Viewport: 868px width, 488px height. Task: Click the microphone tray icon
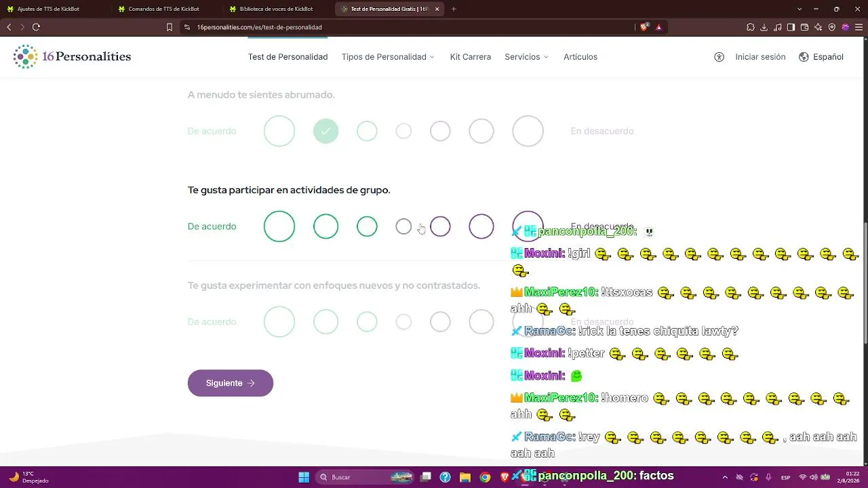pos(768,477)
